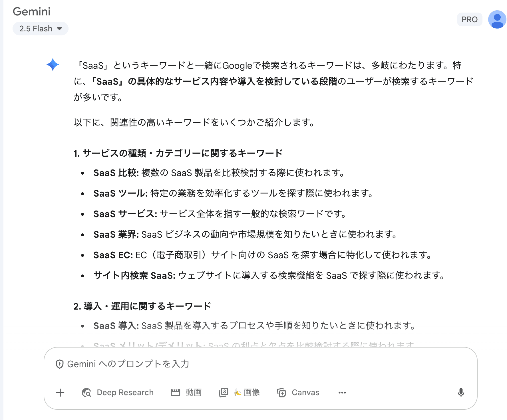507x420 pixels.
Task: Click the shield icon in prompt box
Action: coord(59,364)
